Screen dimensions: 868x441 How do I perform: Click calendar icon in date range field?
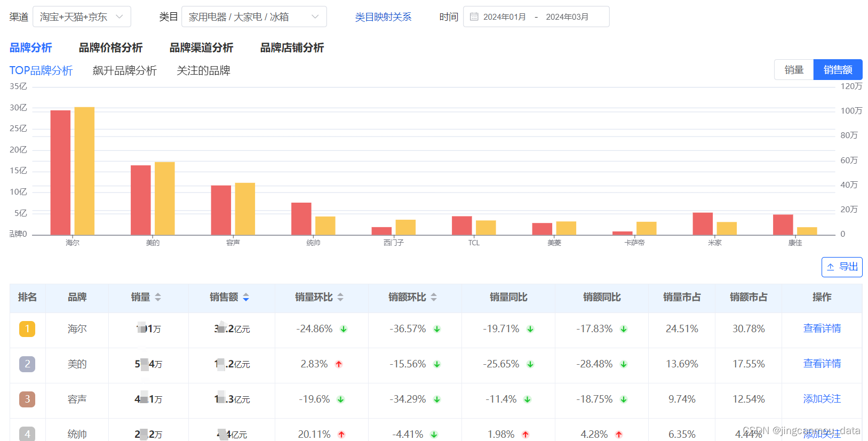(474, 17)
